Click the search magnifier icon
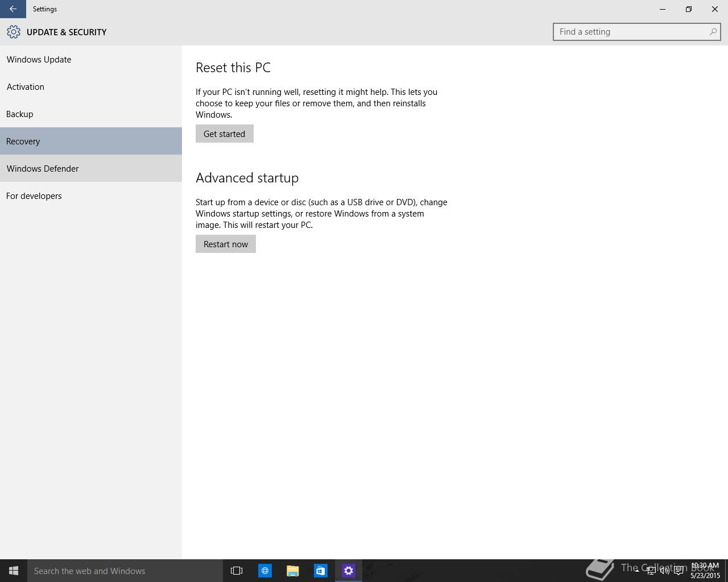Screen dimensions: 728x582 713,32
